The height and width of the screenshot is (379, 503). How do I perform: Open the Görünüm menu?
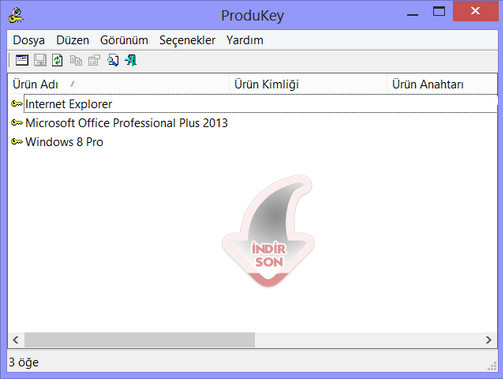(124, 40)
